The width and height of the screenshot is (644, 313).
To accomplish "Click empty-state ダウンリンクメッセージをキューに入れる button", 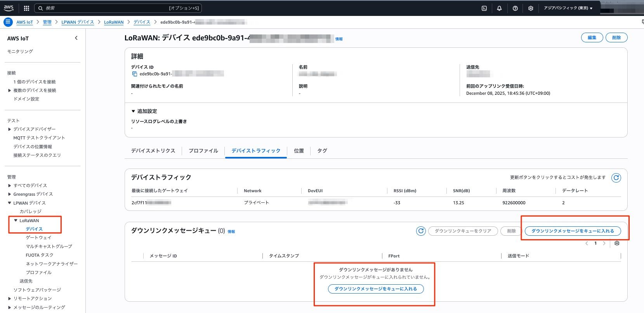I will [x=376, y=289].
